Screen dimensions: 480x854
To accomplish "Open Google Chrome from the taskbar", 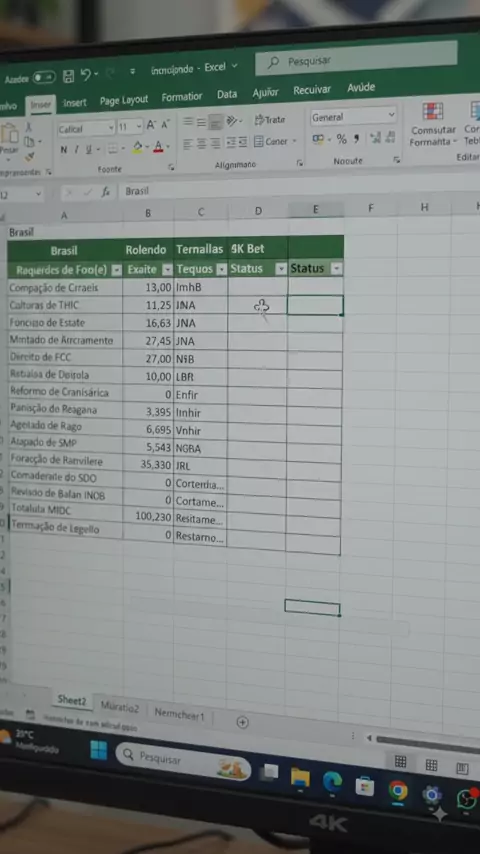I will pos(398,790).
